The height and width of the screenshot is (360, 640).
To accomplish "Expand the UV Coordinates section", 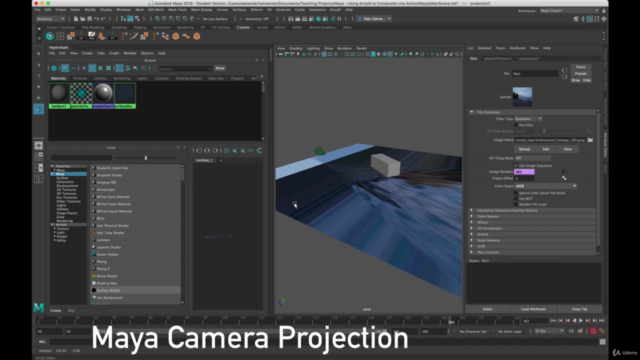I will tap(472, 228).
